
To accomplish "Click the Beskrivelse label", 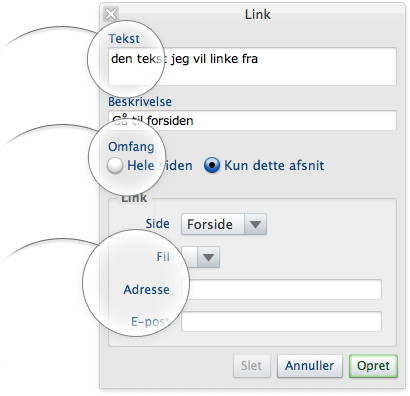I will click(x=140, y=102).
